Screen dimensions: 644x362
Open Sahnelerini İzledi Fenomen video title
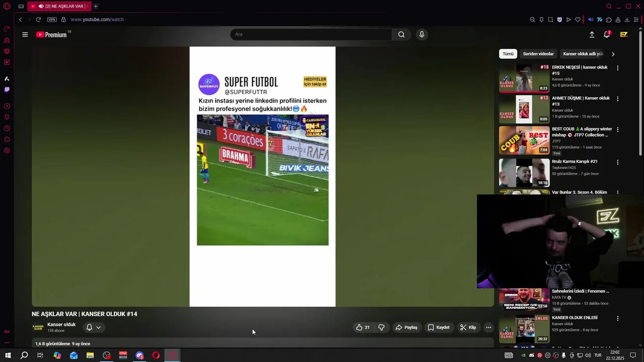point(581,291)
